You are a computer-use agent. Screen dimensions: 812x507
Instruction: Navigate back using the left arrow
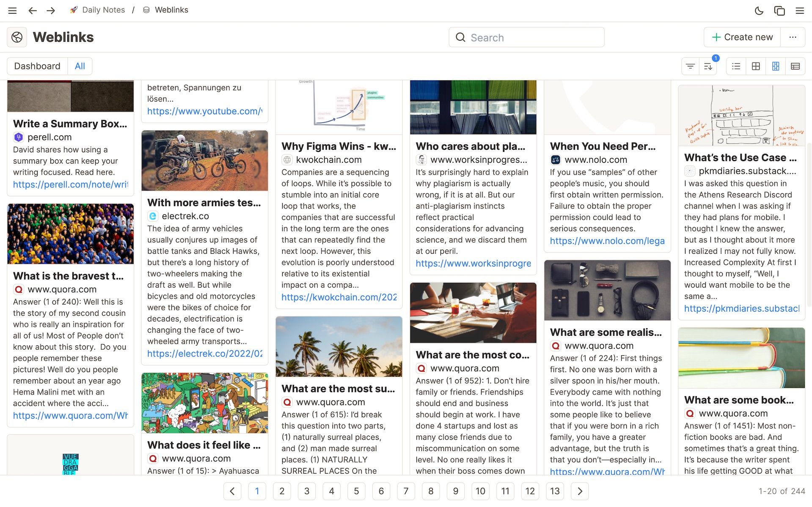point(33,10)
